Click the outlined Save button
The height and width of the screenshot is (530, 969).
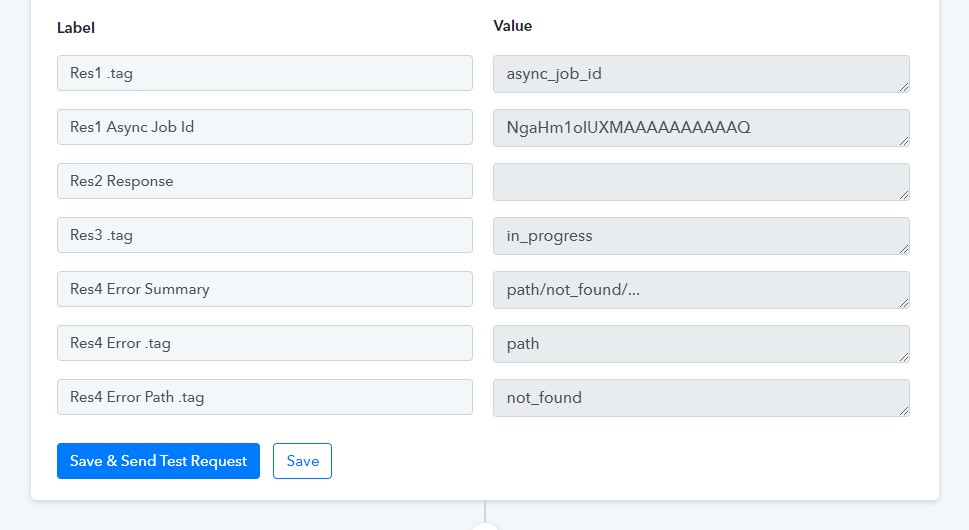click(302, 461)
